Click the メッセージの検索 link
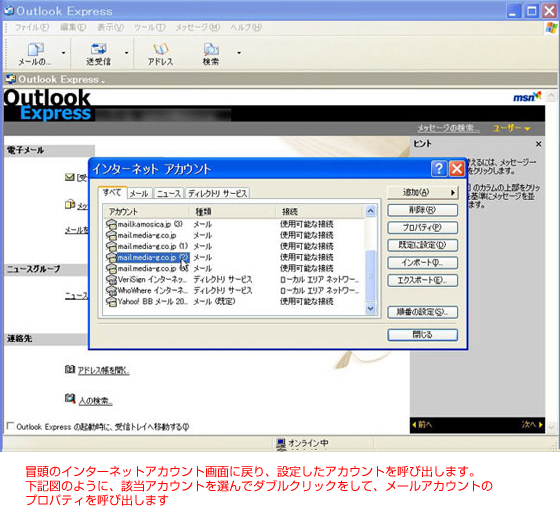 448,128
